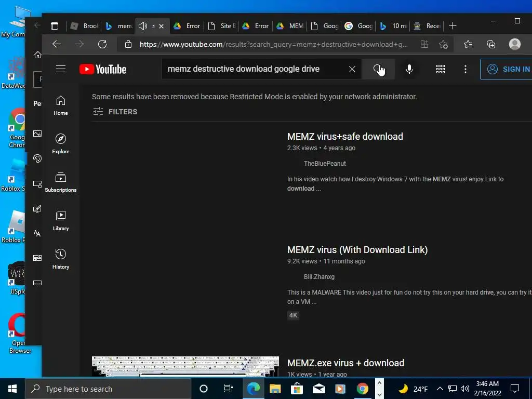
Task: Open the clock showing 3:46 AM
Action: pyautogui.click(x=487, y=389)
